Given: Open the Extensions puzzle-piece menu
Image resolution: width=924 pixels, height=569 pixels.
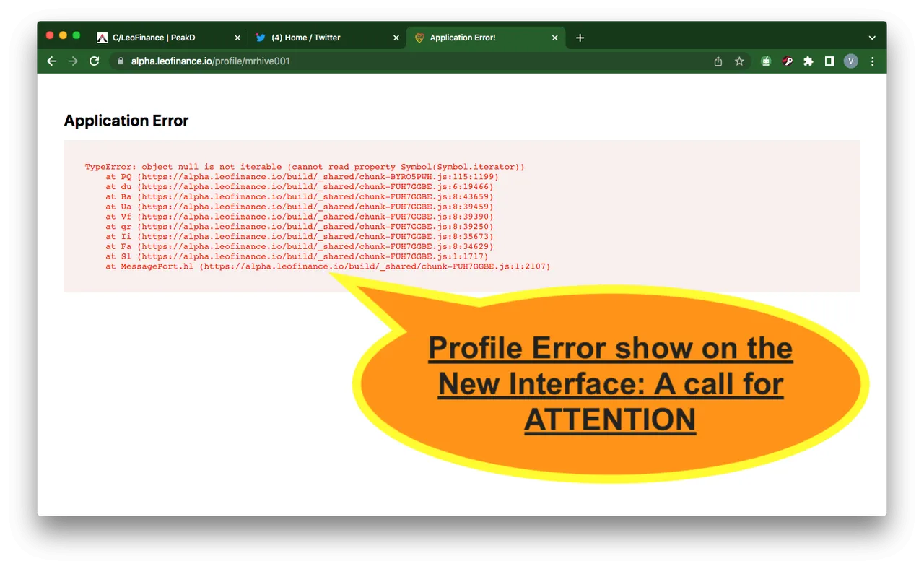Looking at the screenshot, I should (808, 61).
